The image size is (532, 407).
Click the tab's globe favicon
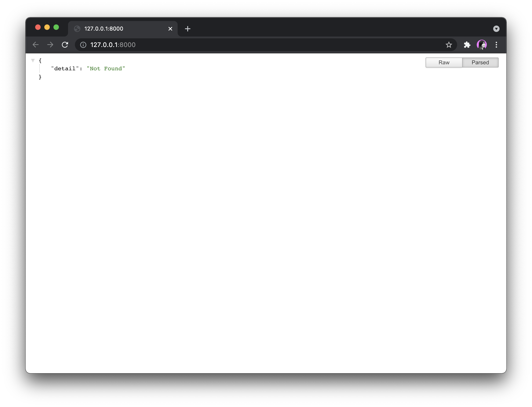pyautogui.click(x=77, y=29)
